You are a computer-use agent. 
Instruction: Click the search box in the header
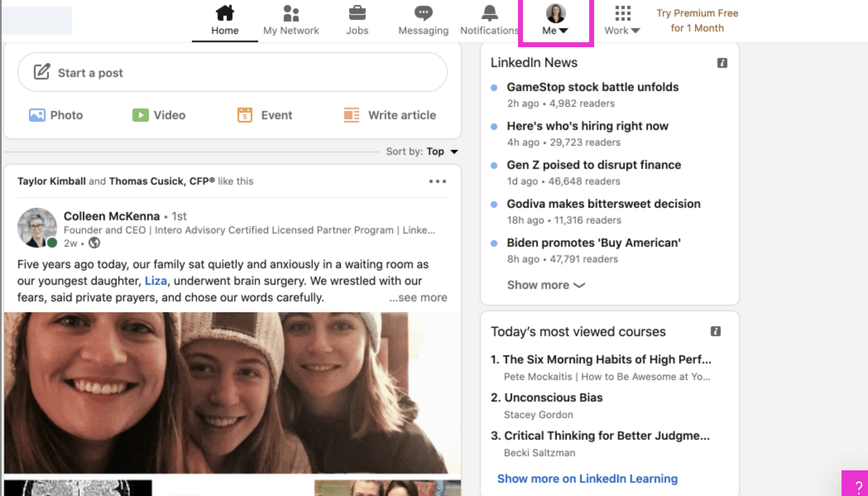[37, 21]
